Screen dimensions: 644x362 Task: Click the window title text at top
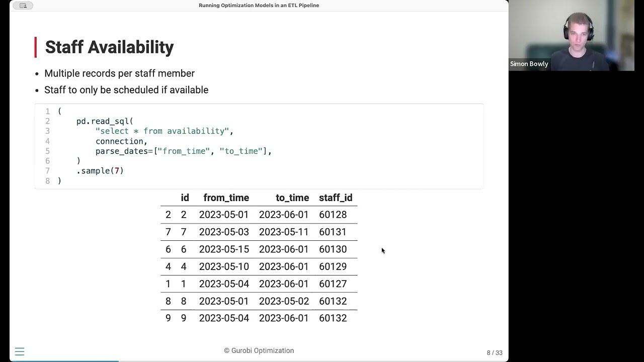click(x=259, y=6)
